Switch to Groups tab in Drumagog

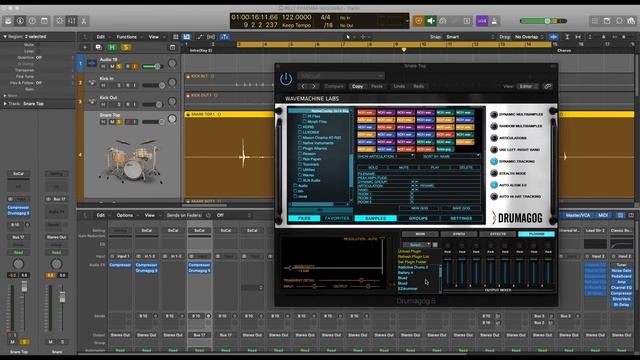(418, 218)
